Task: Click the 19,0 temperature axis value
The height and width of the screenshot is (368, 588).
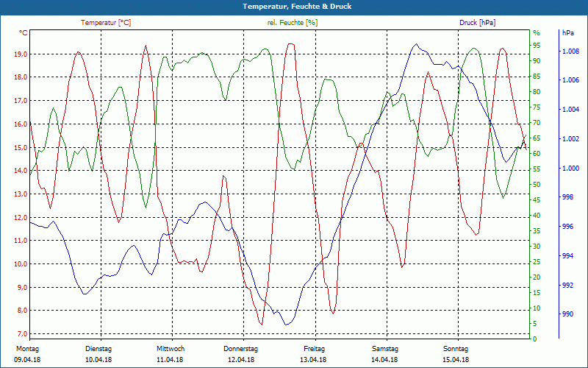Action: click(x=21, y=54)
